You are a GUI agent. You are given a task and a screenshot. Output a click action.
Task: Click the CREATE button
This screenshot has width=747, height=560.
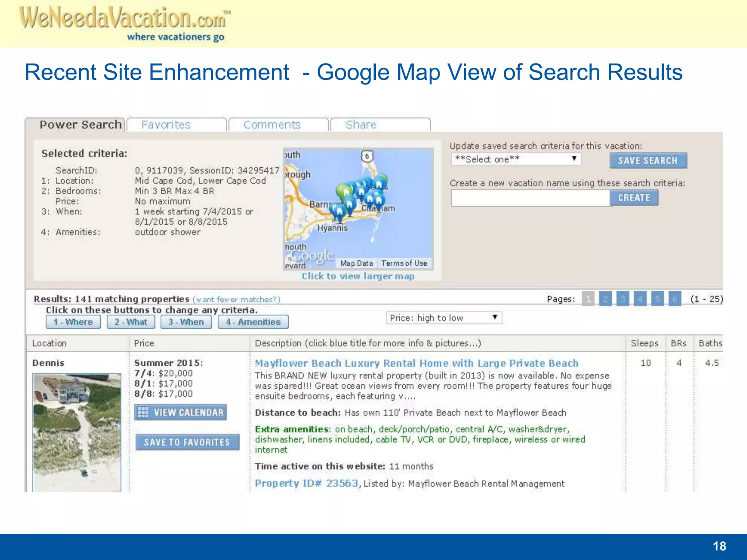click(x=634, y=198)
